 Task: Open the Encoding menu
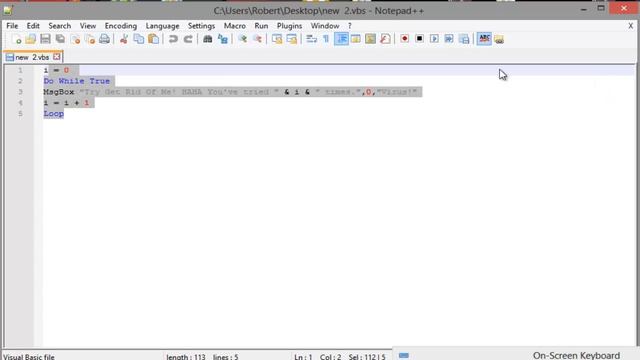pos(121,26)
